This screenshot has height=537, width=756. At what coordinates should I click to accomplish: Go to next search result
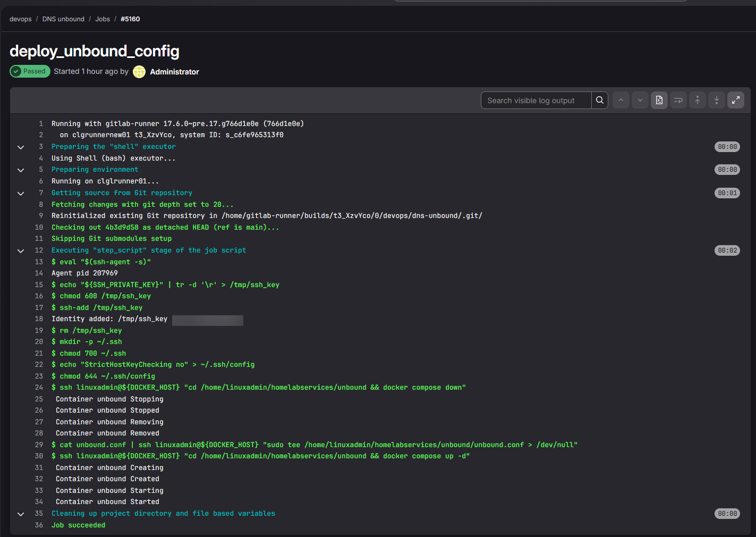tap(640, 100)
